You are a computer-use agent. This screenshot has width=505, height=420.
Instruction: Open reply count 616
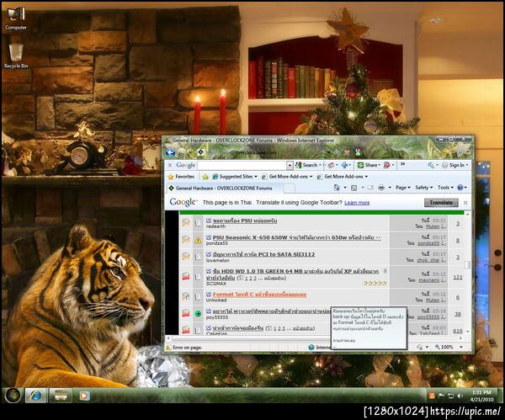[457, 331]
